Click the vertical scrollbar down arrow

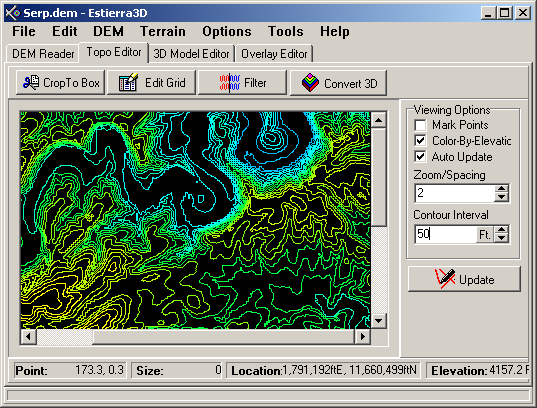(378, 321)
